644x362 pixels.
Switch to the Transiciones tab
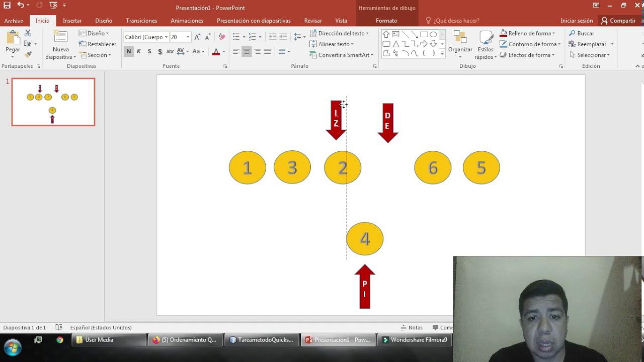(x=141, y=21)
